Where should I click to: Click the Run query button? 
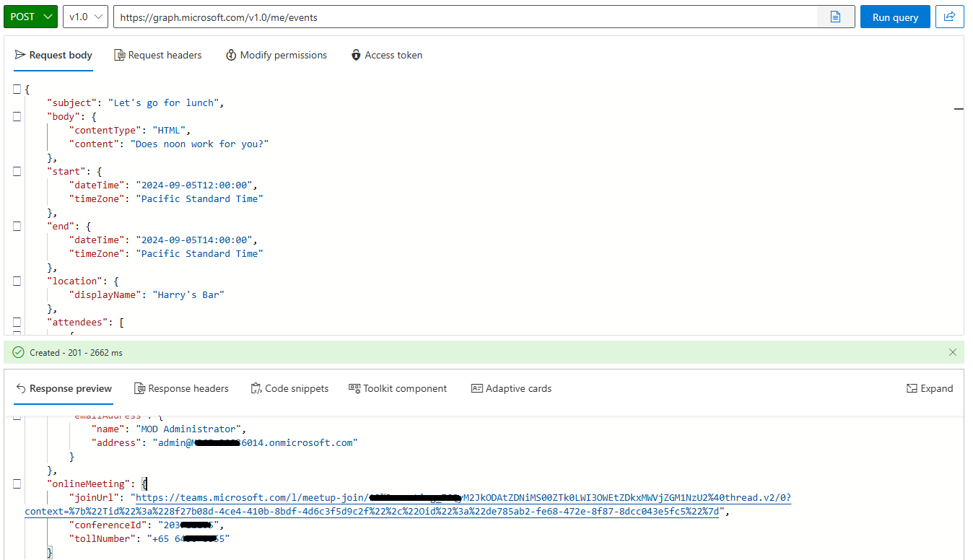[895, 17]
